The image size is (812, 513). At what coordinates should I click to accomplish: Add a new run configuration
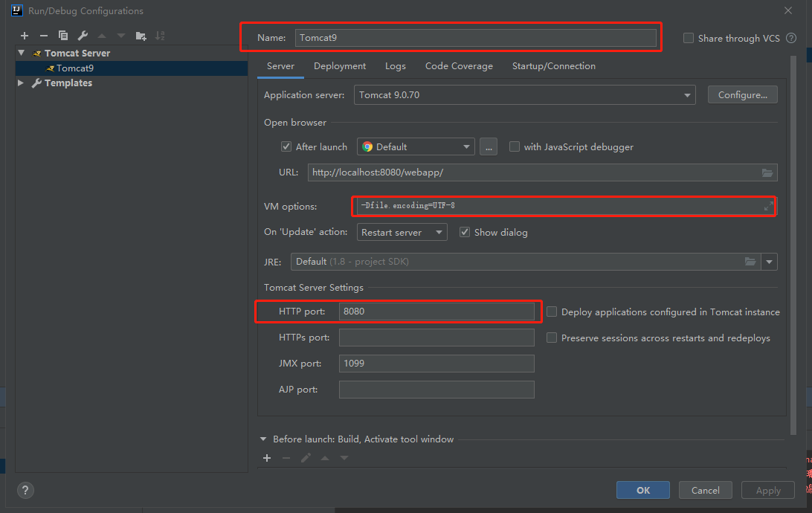[25, 36]
